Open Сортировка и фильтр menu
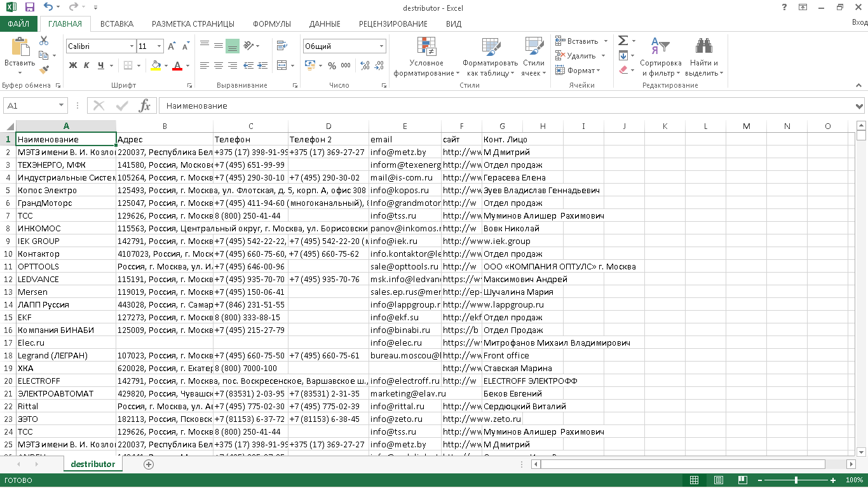Viewport: 868px width, 488px height. pos(660,57)
